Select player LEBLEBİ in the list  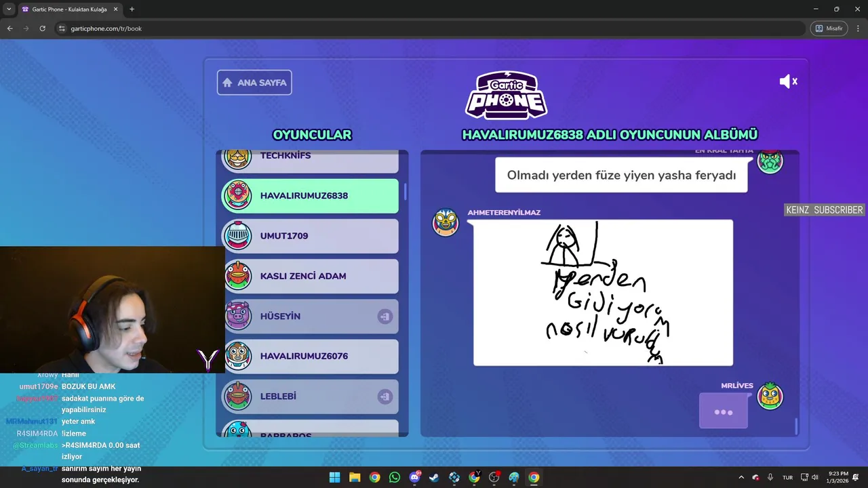[311, 396]
